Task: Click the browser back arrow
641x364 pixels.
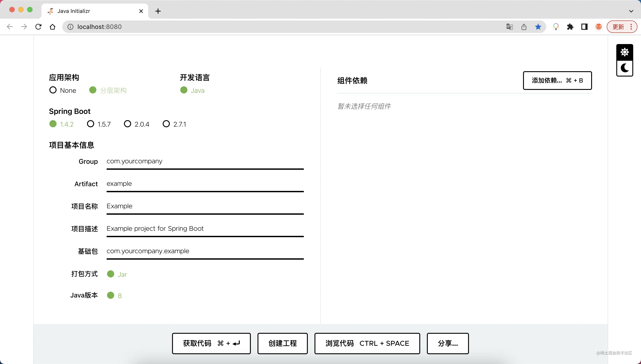Action: tap(10, 27)
